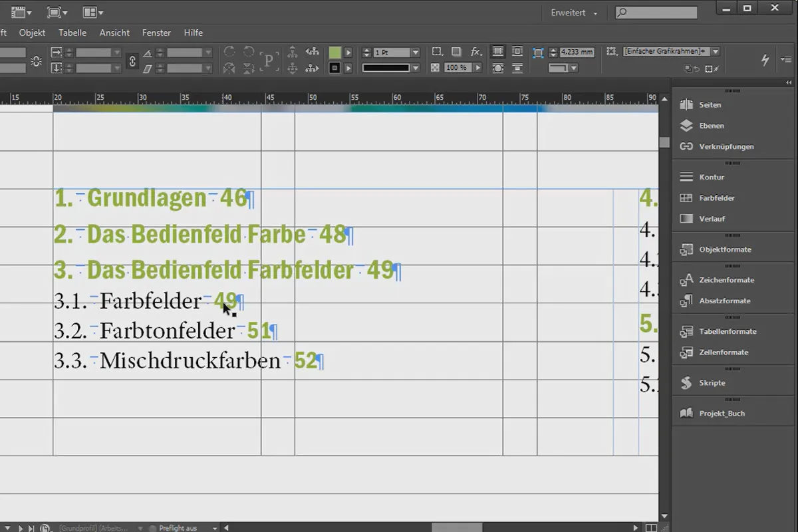Screen dimensions: 798x532
Task: Open the Erweitert workspace switcher
Action: [575, 13]
